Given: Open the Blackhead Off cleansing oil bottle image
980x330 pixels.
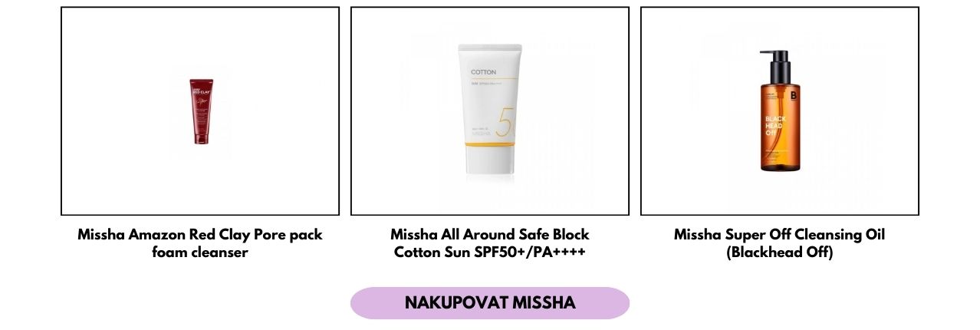Looking at the screenshot, I should [779, 111].
